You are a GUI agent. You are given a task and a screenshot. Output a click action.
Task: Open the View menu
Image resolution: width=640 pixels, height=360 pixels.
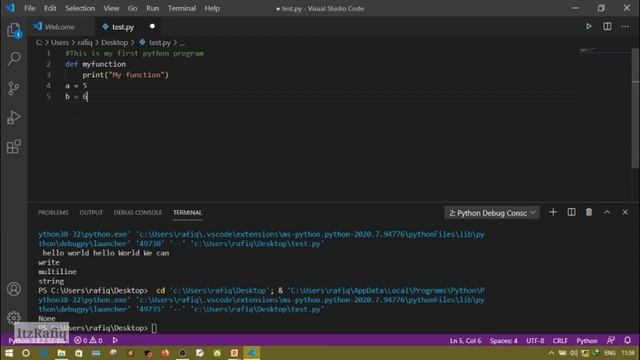[x=111, y=8]
